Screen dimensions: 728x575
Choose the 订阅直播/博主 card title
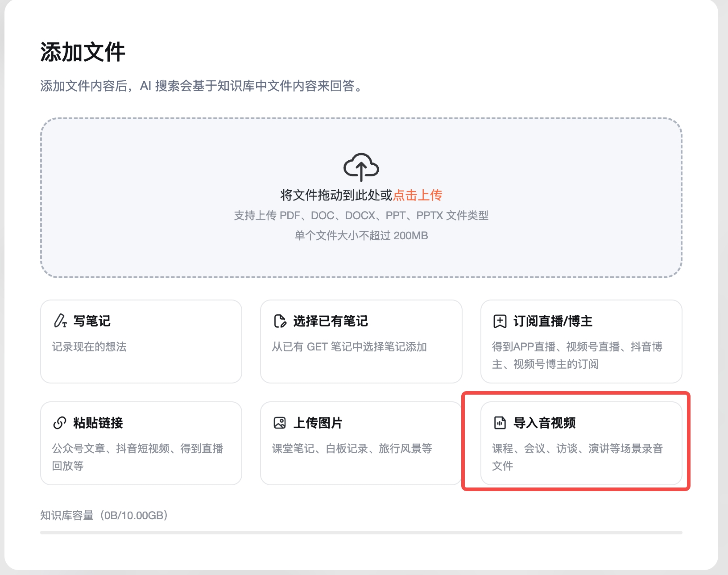tap(553, 321)
